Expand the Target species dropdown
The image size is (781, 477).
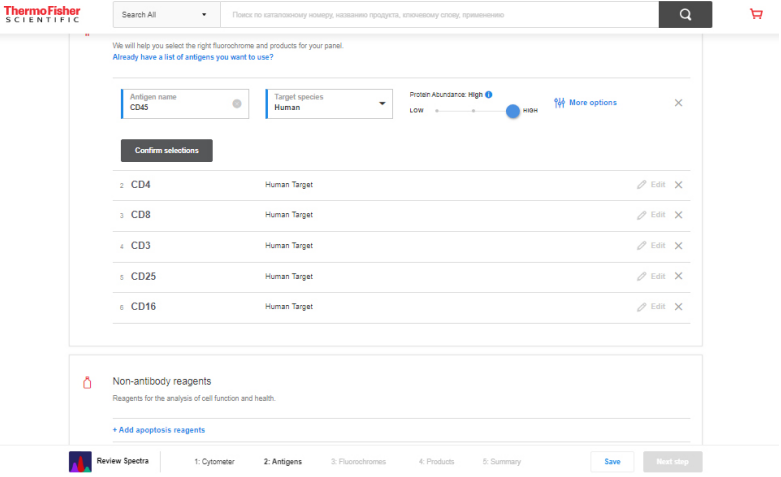(382, 103)
